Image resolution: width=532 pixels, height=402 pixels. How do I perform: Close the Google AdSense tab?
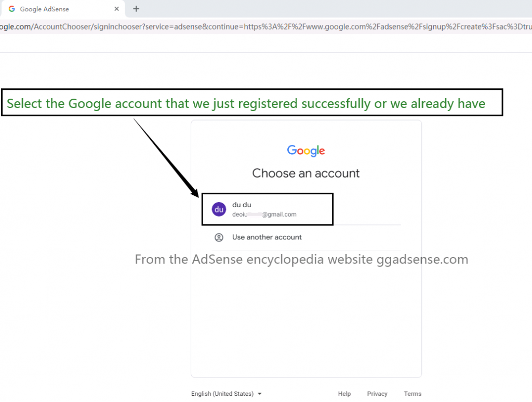point(116,9)
